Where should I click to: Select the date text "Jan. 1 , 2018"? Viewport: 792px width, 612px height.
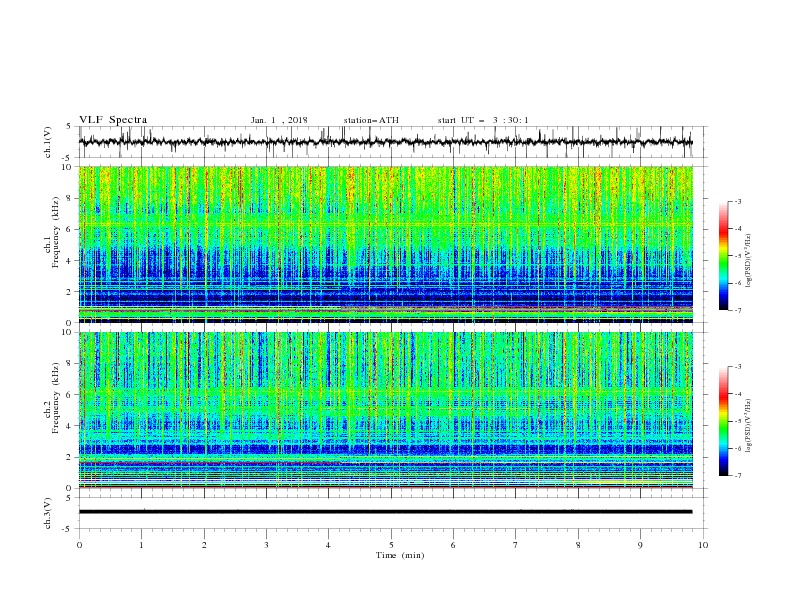[x=279, y=120]
